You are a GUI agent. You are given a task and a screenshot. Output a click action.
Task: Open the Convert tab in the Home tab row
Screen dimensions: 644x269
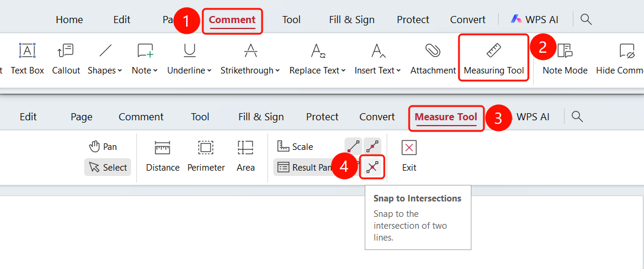(468, 20)
